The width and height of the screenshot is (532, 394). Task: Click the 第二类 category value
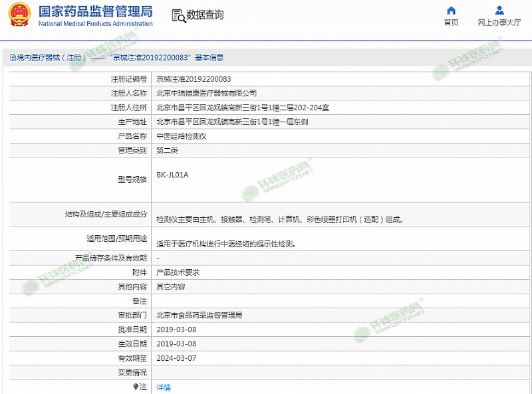168,150
